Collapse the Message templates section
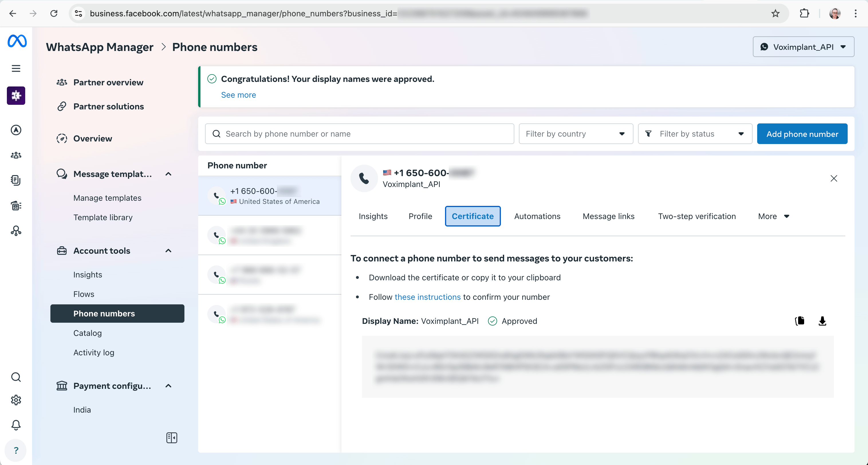This screenshot has height=465, width=868. tap(168, 174)
